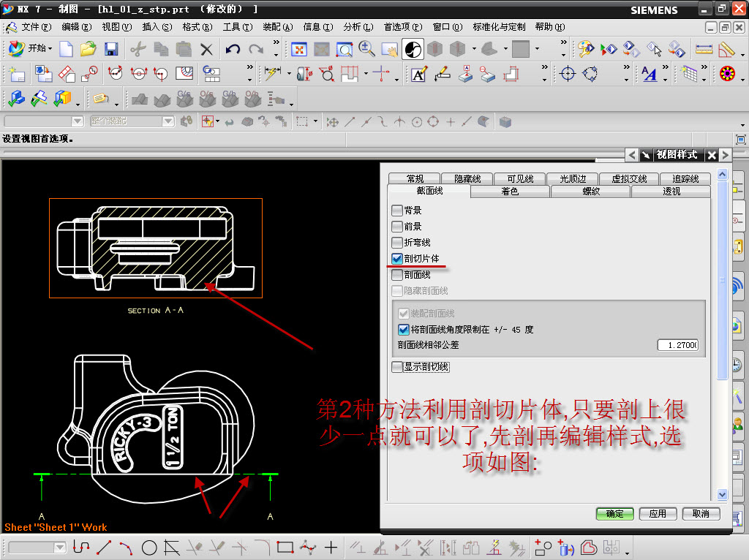
Task: Open dropdown arrow next to gray color box
Action: [538, 49]
